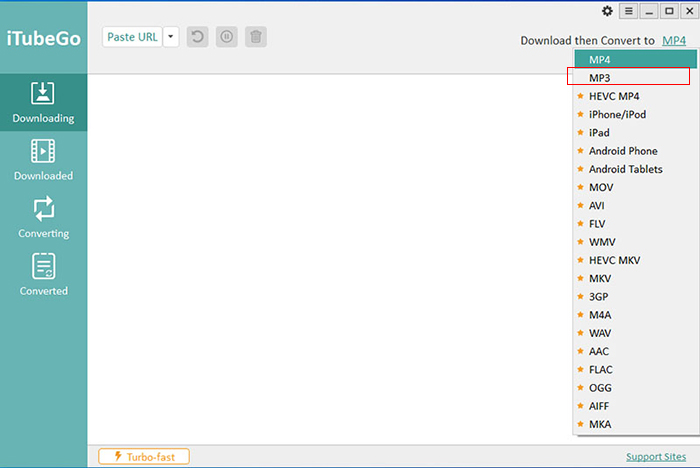The image size is (700, 468).
Task: Expand the Paste URL dropdown arrow
Action: click(x=170, y=37)
